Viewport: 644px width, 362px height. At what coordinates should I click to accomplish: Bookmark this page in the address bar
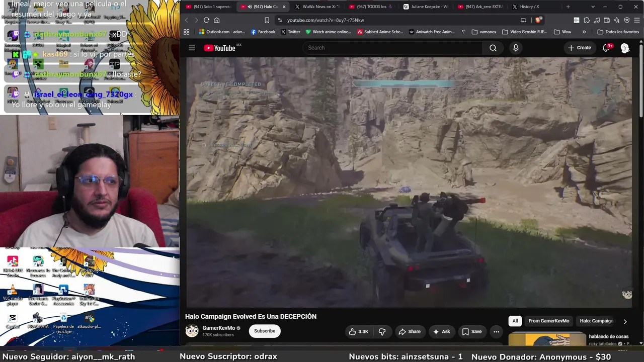point(267,20)
